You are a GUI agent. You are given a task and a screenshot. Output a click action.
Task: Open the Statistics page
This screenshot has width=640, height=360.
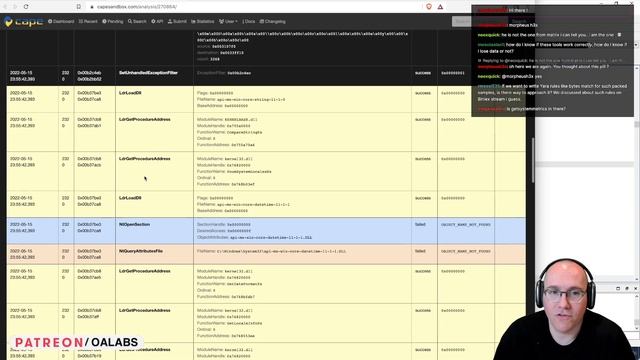tap(203, 22)
